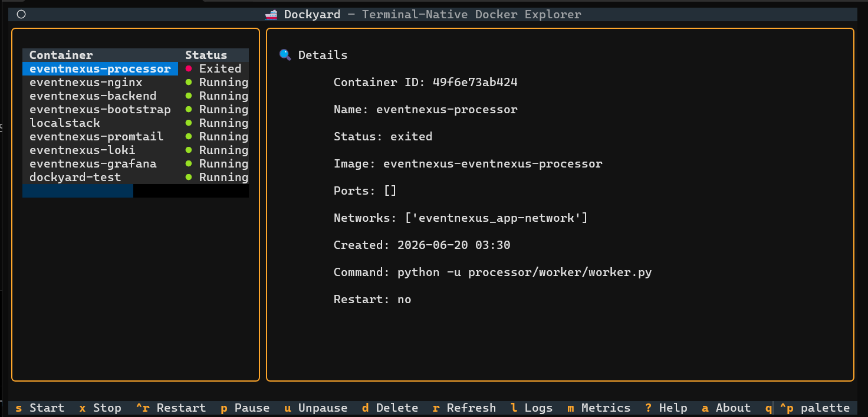This screenshot has height=417, width=868.
Task: Click the Command: python -u worker.py line
Action: [493, 272]
